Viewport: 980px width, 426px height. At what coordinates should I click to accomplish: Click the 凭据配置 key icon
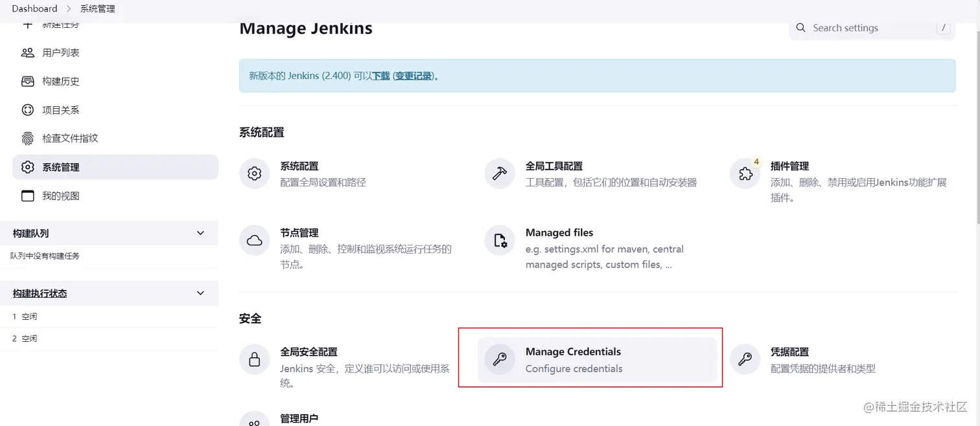745,359
